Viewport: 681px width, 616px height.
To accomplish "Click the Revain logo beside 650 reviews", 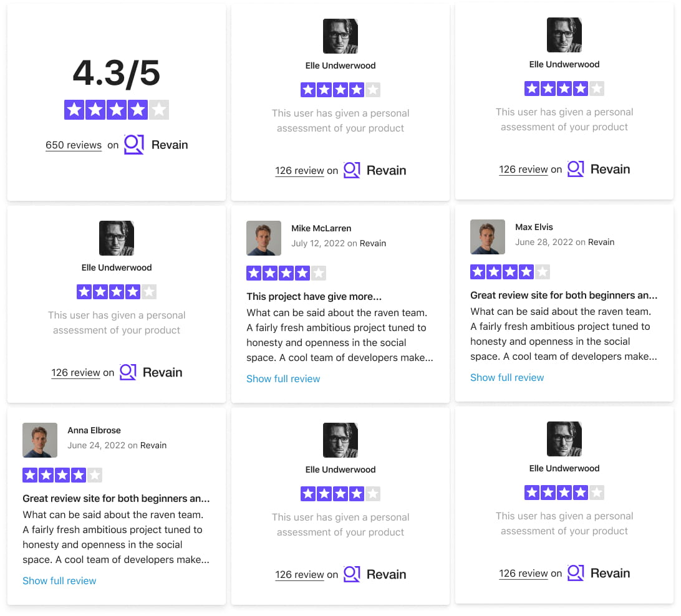I will (156, 145).
